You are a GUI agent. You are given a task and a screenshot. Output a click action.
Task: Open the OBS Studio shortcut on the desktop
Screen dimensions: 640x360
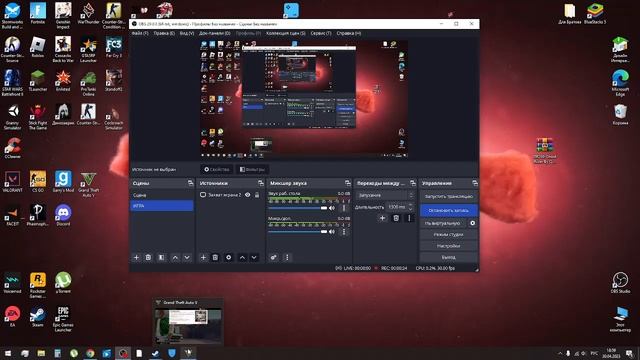(620, 282)
